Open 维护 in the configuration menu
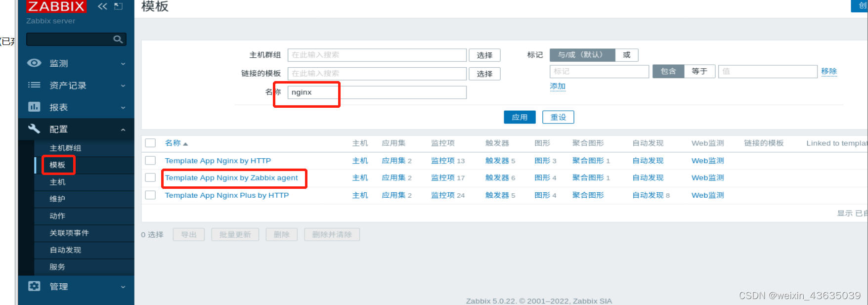Screen dimensions: 868x305 (x=57, y=199)
